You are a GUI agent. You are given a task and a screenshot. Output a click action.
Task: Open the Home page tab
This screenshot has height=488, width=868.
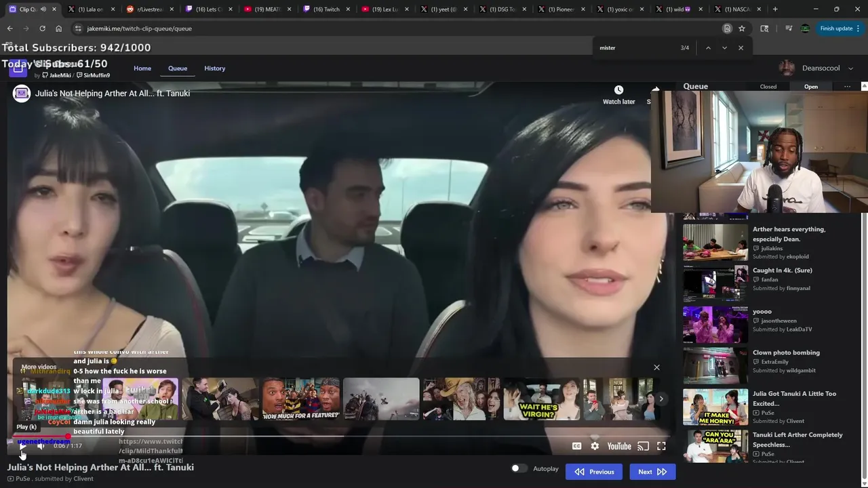pyautogui.click(x=142, y=68)
